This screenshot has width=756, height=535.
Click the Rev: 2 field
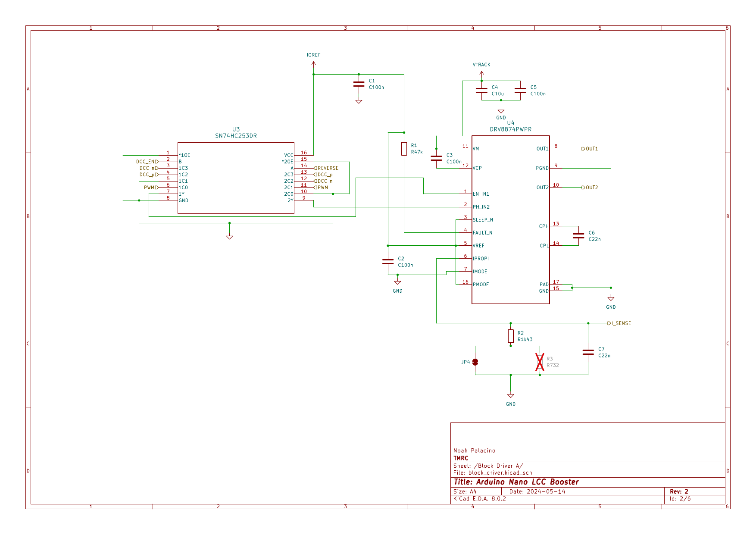pos(679,491)
